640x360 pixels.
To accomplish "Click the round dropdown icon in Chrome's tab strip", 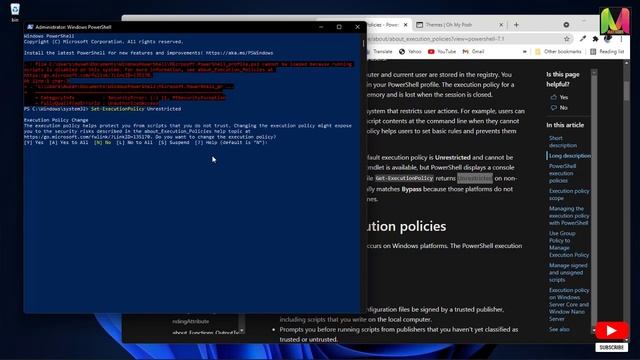I will 566,25.
